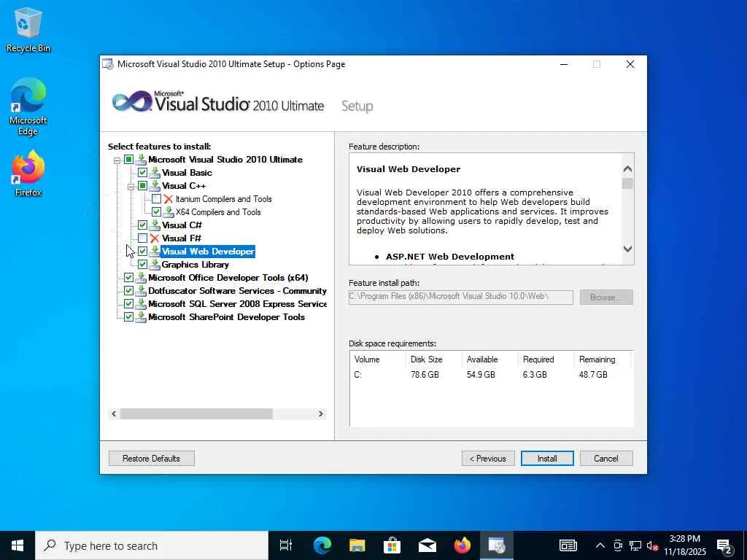The image size is (747, 560).
Task: Select the Microsoft Edge desktop shortcut
Action: (28, 106)
